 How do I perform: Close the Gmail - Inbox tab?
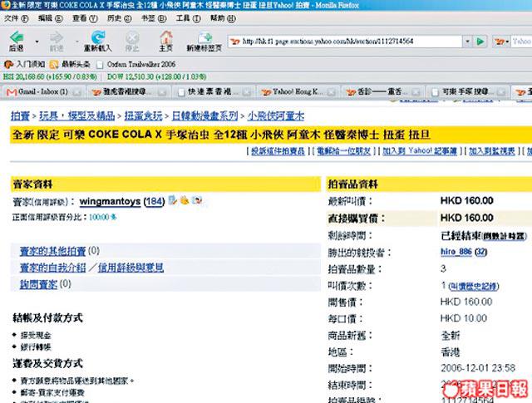click(x=77, y=92)
